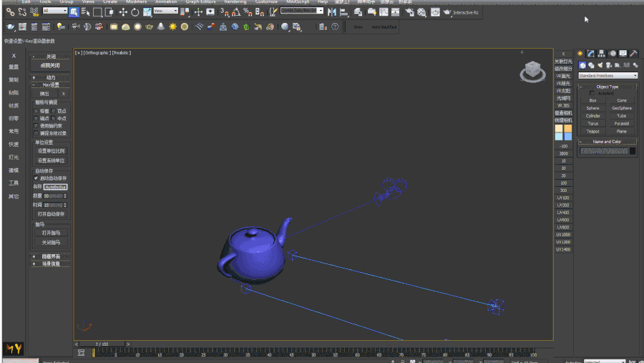644x363 pixels.
Task: Toggle the Angle Snap icon
Action: pyautogui.click(x=236, y=12)
